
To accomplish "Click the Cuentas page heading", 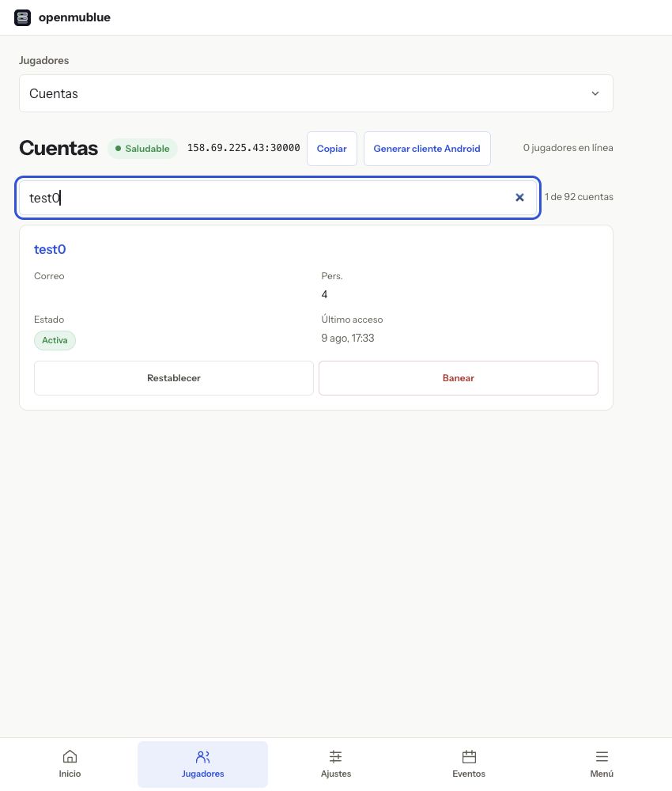I will 59,149.
